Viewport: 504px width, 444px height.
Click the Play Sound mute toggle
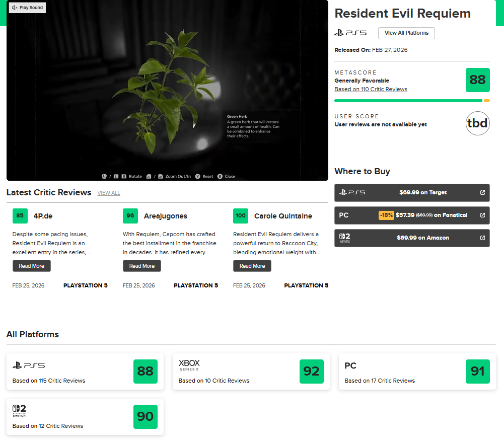27,8
